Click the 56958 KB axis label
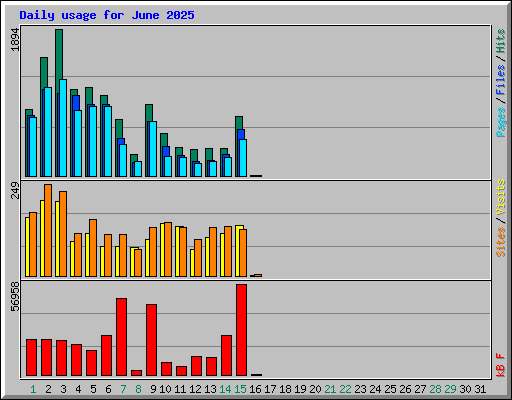The width and height of the screenshot is (512, 400). pyautogui.click(x=15, y=296)
